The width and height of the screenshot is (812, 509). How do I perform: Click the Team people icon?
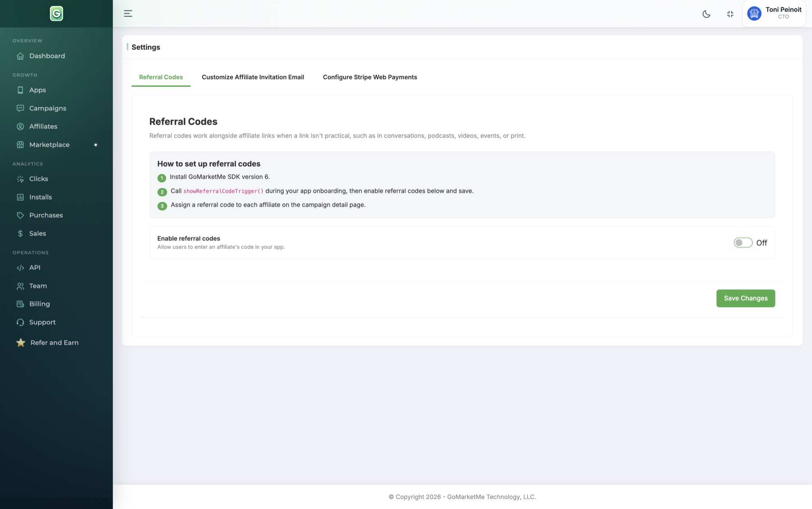click(x=20, y=286)
